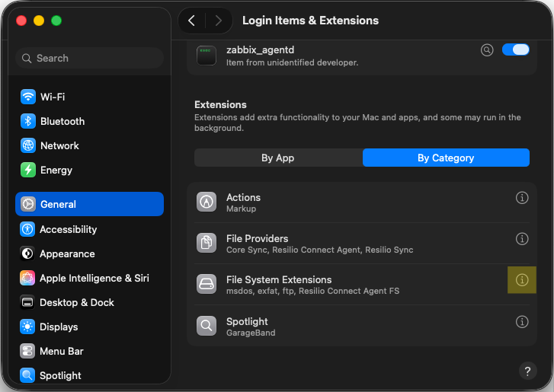Click Apple Intelligence & Siri icon
Screen dimensions: 554x392
(27, 278)
